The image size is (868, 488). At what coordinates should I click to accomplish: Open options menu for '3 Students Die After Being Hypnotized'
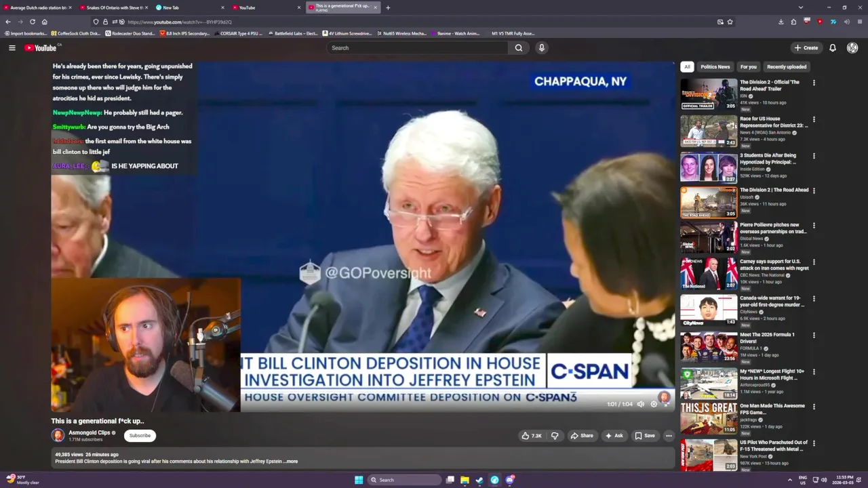(814, 156)
